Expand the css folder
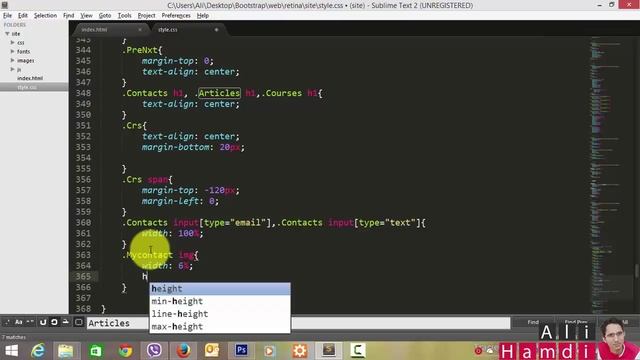 [x=13, y=42]
